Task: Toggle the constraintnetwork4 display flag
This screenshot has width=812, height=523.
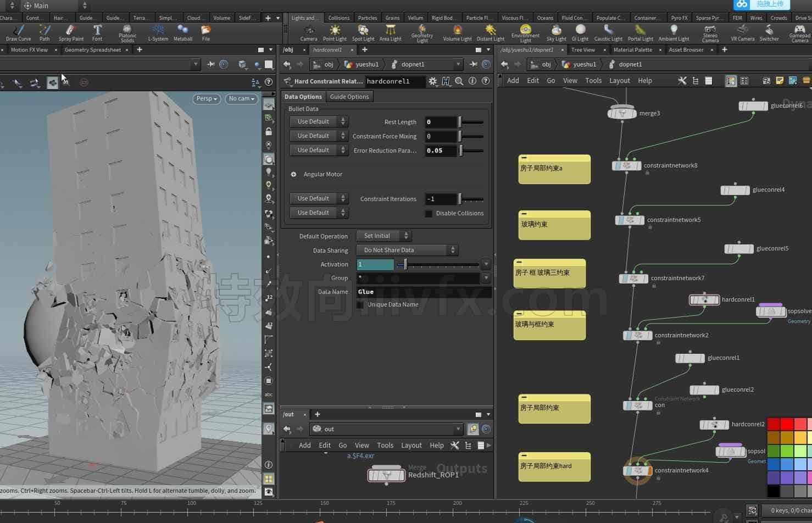Action: pos(650,471)
